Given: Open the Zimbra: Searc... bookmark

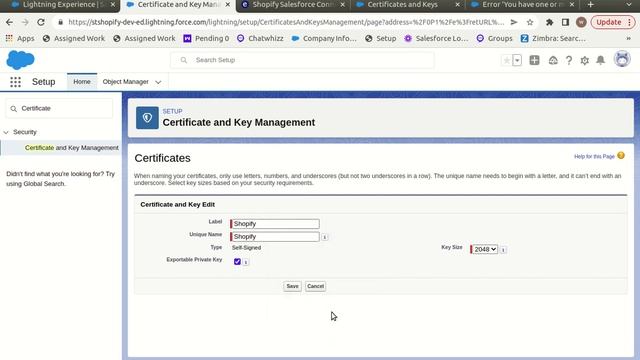Looking at the screenshot, I should point(553,38).
